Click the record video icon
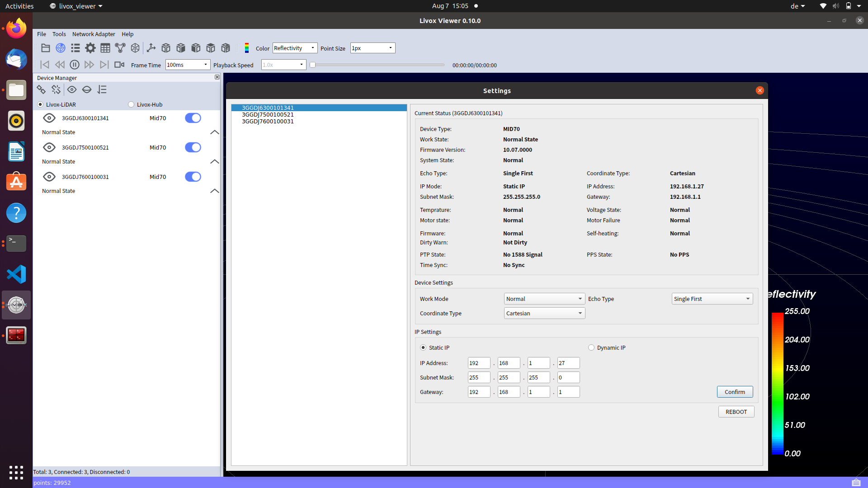 click(119, 65)
